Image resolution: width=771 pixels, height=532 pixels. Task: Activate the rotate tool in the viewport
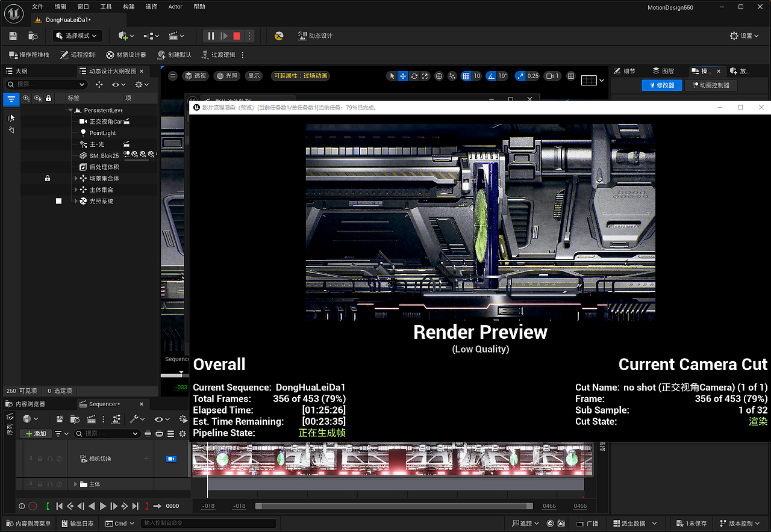click(414, 76)
